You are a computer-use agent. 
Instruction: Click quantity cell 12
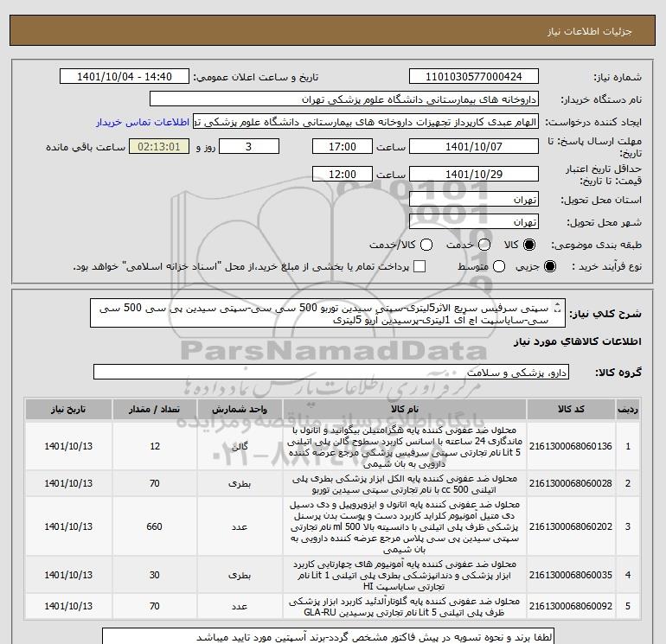coord(155,446)
